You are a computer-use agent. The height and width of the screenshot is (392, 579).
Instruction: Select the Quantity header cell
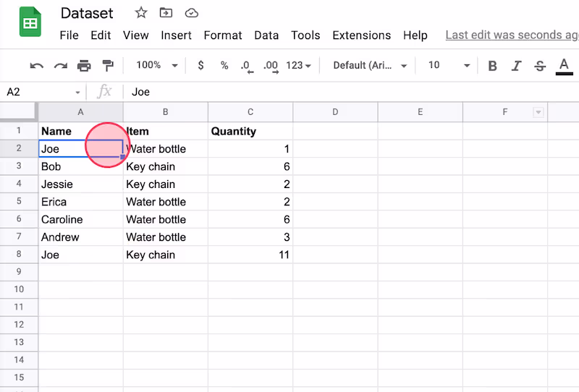point(250,131)
